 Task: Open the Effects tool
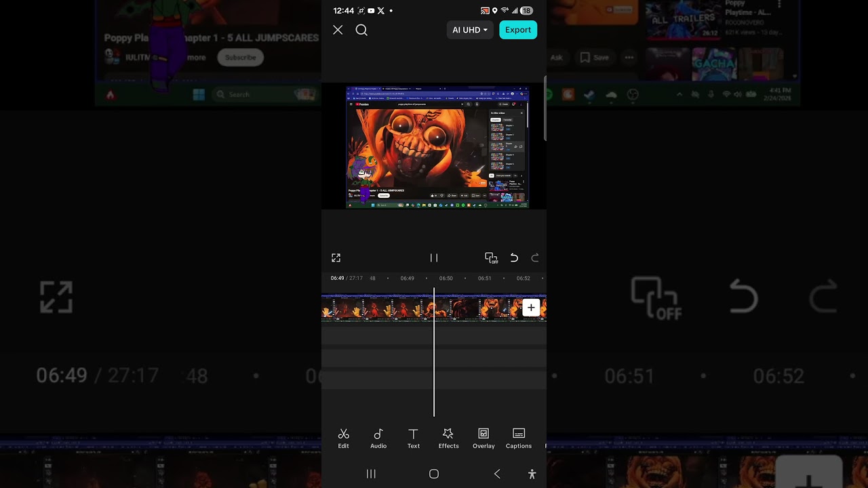(448, 439)
